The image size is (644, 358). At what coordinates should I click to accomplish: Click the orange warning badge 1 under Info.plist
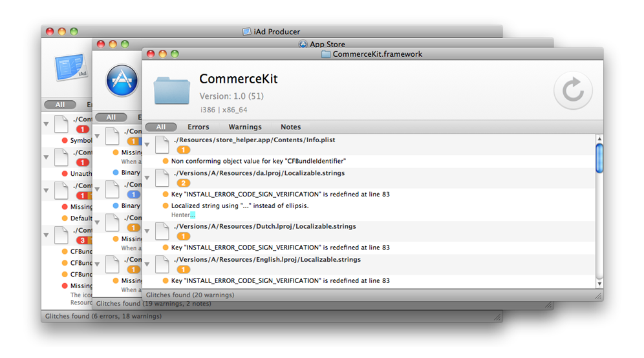point(183,150)
